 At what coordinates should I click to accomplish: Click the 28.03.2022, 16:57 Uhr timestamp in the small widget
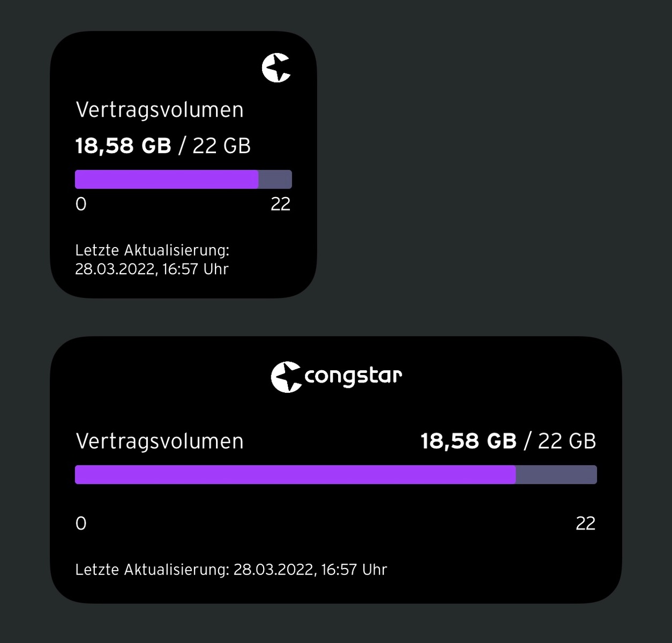click(x=152, y=269)
